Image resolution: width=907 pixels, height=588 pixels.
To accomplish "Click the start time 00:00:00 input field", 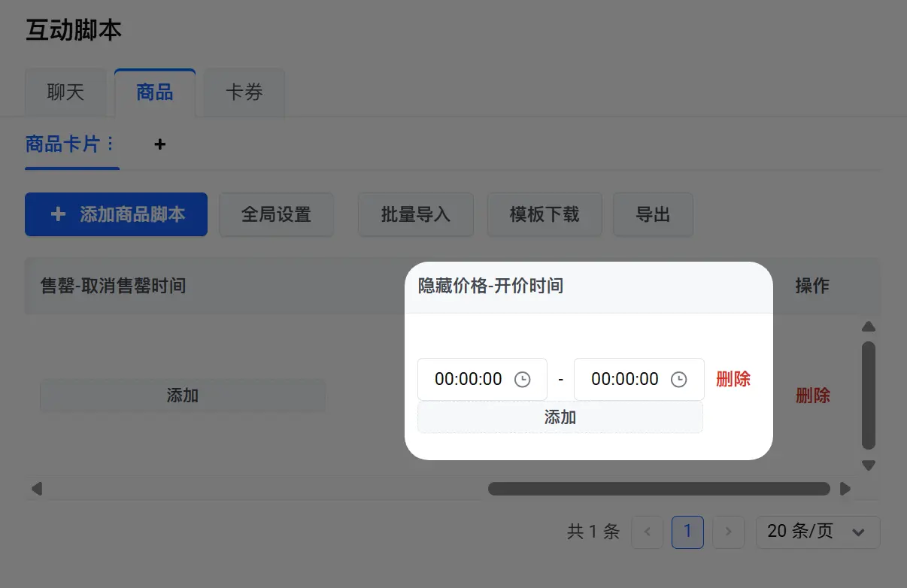I will [482, 379].
